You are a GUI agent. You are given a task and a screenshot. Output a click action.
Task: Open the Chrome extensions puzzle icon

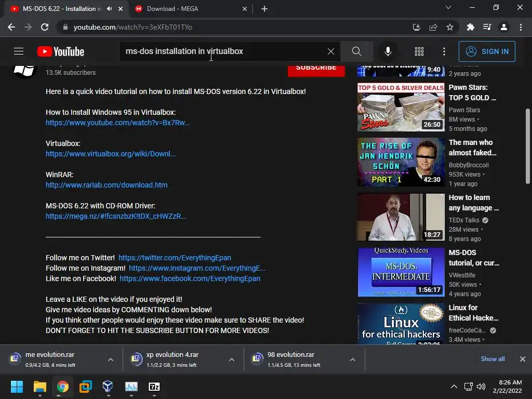470,27
